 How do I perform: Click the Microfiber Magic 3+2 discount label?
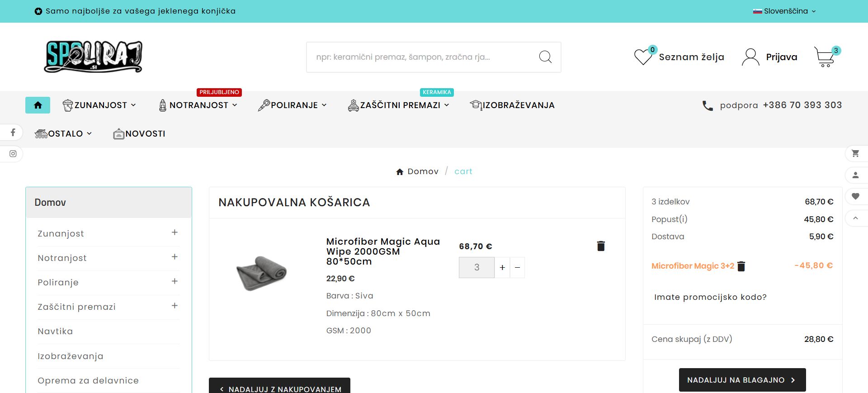click(693, 266)
